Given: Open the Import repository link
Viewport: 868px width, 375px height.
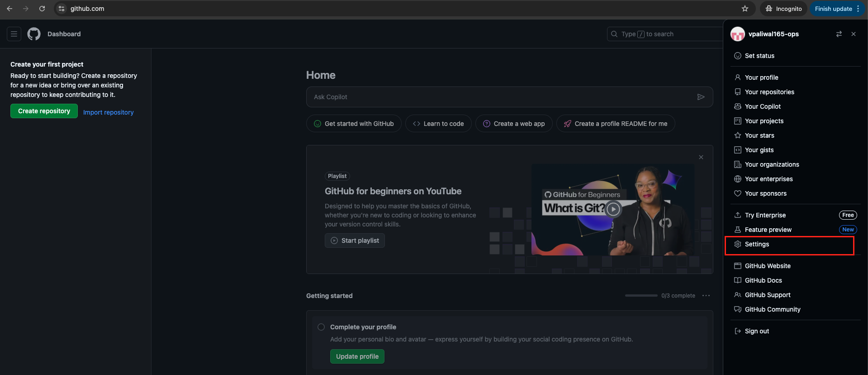Looking at the screenshot, I should 108,112.
